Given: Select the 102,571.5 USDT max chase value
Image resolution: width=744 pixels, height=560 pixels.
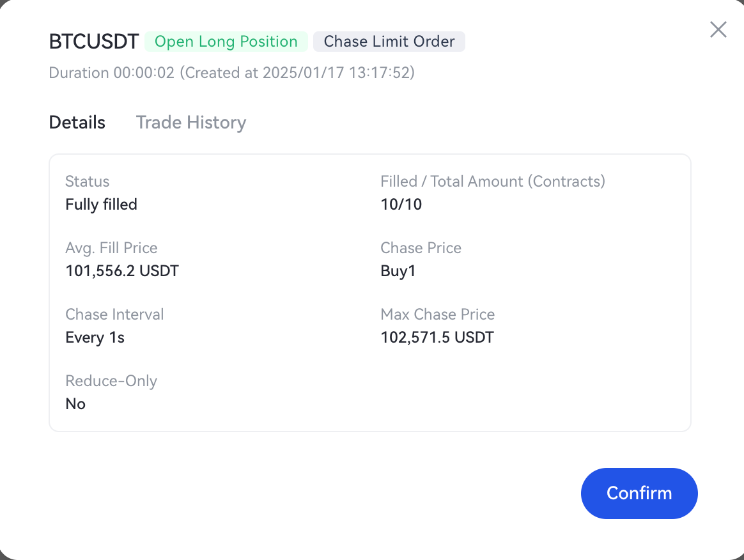Looking at the screenshot, I should pyautogui.click(x=437, y=338).
